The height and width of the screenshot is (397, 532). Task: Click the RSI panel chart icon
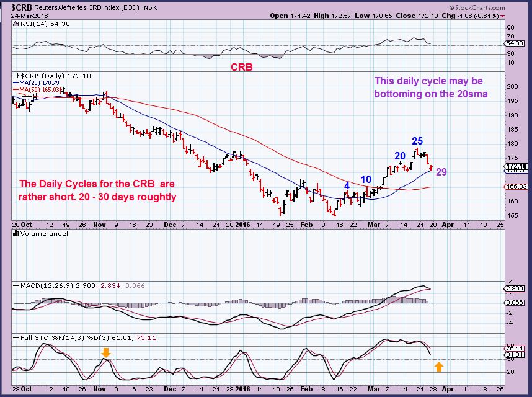(x=16, y=24)
